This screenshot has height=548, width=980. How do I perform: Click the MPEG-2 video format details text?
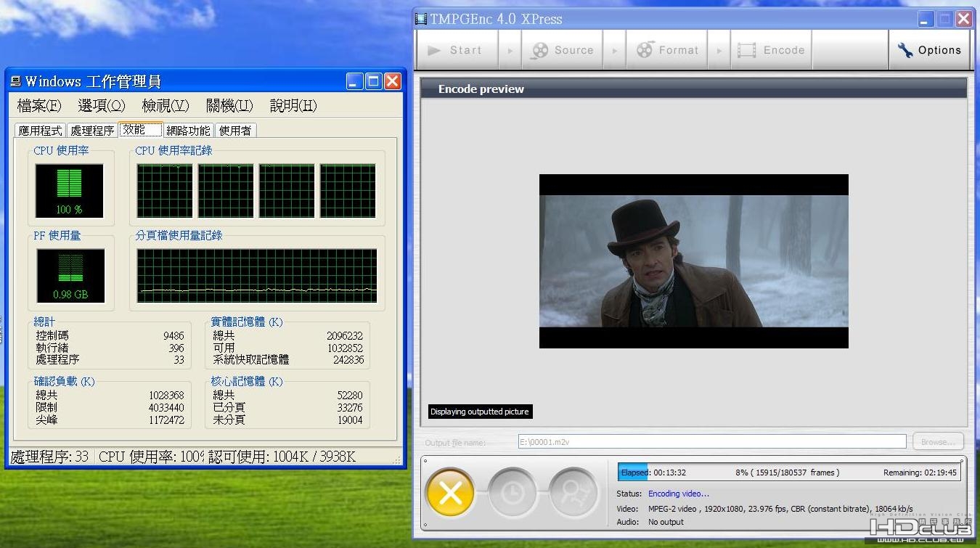[x=780, y=509]
